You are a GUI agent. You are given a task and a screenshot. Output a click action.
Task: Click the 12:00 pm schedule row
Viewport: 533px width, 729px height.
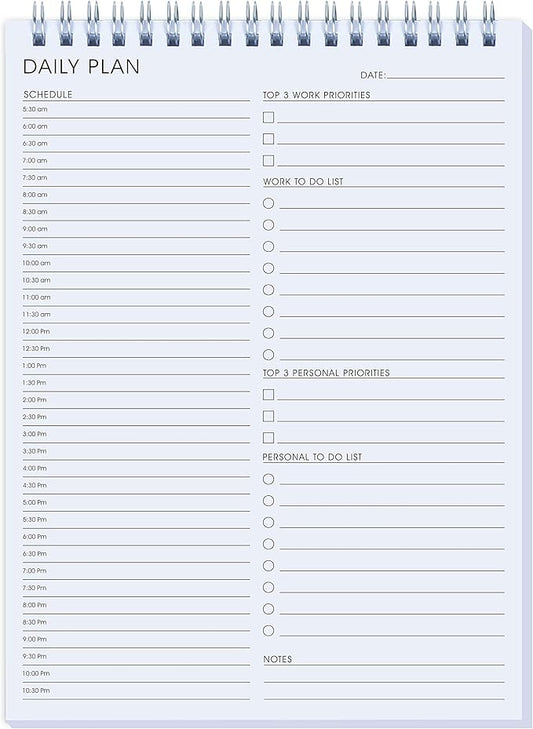pyautogui.click(x=136, y=332)
